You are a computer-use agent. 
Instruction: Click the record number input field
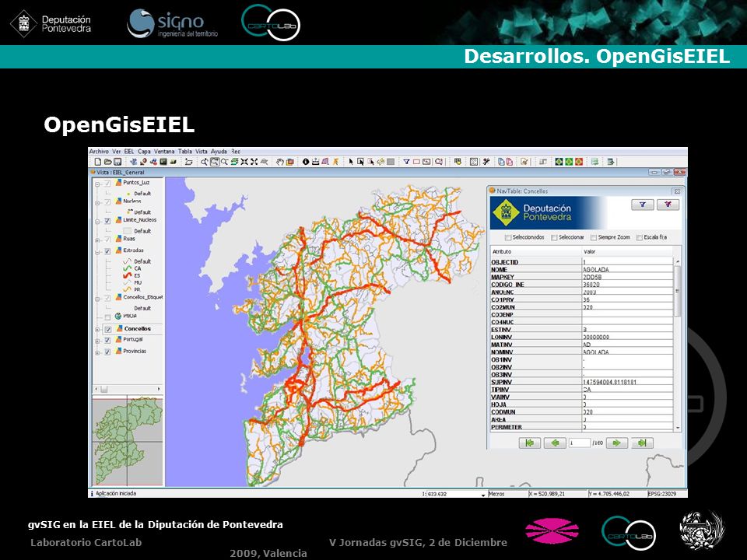(579, 443)
